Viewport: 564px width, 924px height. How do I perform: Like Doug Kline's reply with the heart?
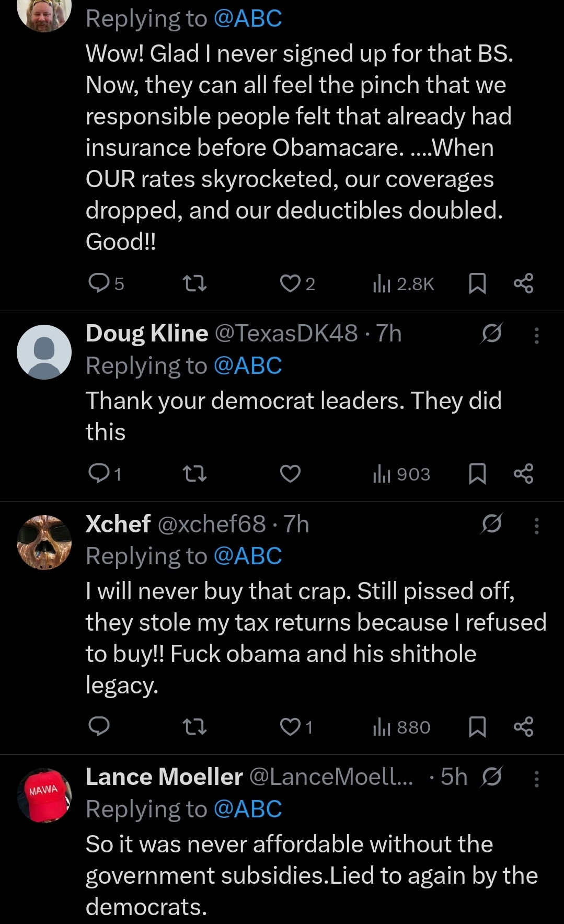pyautogui.click(x=290, y=474)
